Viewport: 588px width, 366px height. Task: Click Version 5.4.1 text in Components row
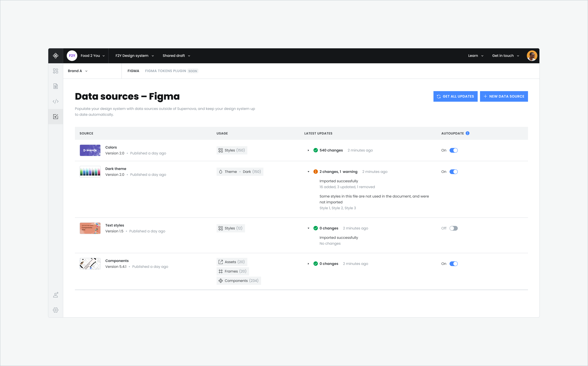click(116, 267)
